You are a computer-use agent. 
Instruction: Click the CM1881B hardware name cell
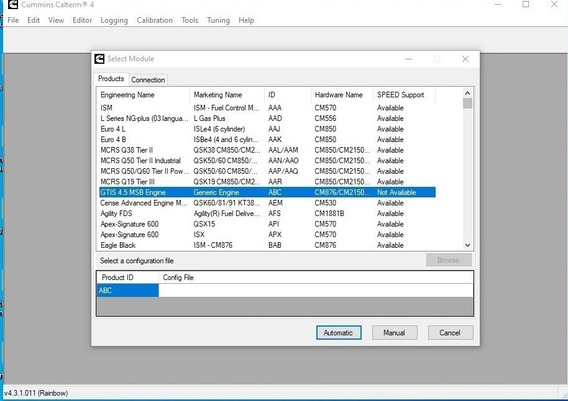(329, 213)
